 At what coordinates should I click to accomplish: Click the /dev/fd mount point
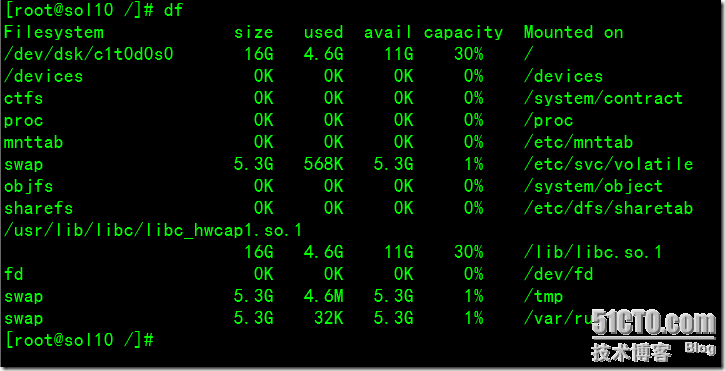558,274
